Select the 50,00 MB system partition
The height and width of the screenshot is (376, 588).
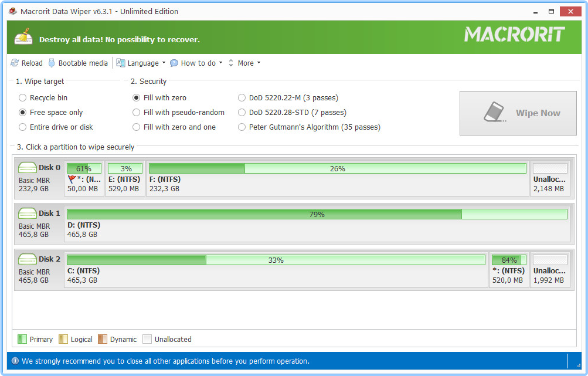coord(84,179)
